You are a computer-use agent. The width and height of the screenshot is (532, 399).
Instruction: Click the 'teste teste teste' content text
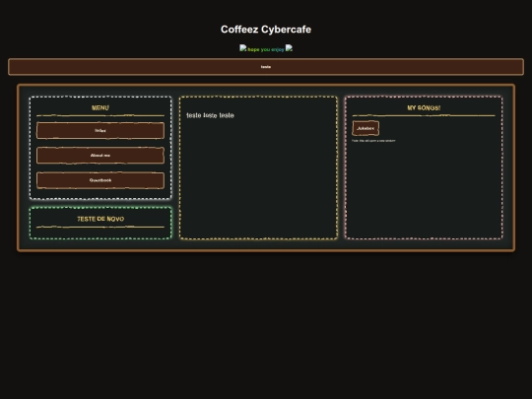(210, 115)
